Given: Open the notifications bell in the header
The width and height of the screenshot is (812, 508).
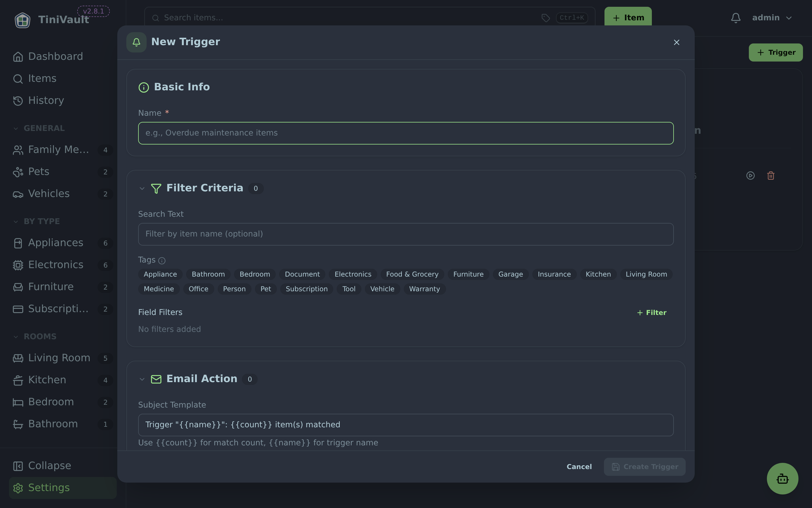Looking at the screenshot, I should pos(736,18).
